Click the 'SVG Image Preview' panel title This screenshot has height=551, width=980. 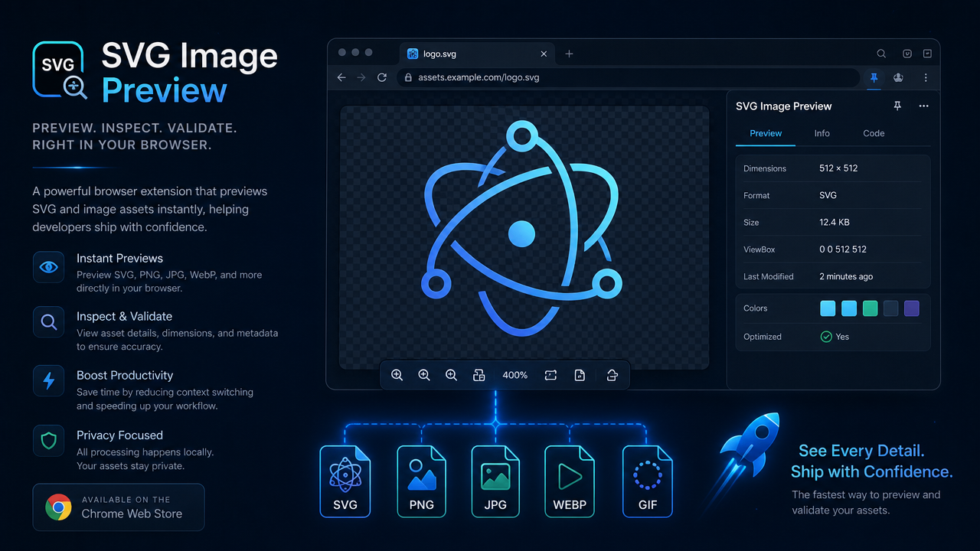click(x=783, y=106)
